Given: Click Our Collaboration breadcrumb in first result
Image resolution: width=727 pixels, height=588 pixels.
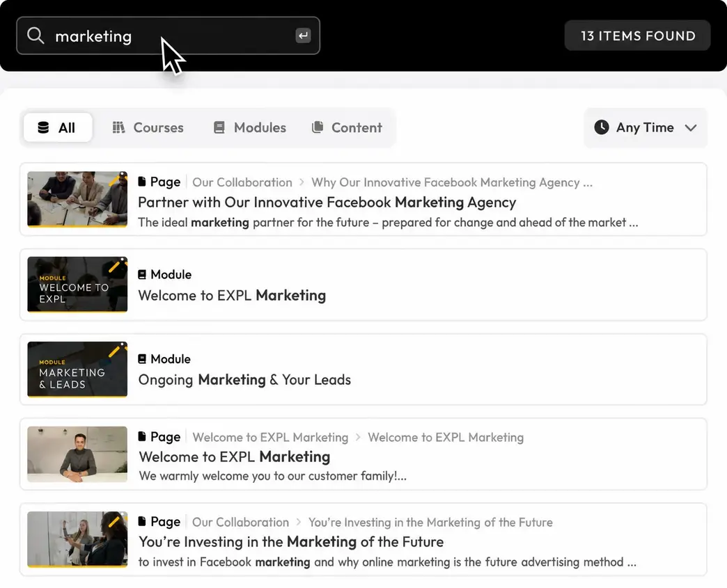Looking at the screenshot, I should pos(242,182).
